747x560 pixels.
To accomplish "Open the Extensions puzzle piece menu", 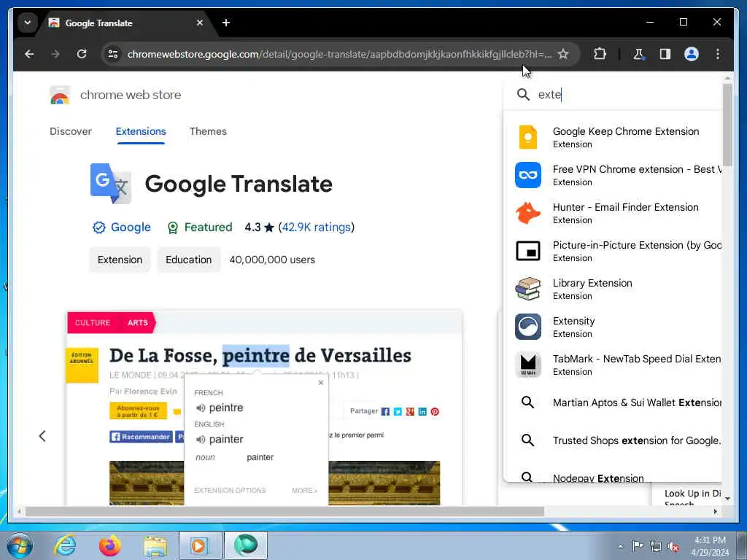I will tap(600, 54).
